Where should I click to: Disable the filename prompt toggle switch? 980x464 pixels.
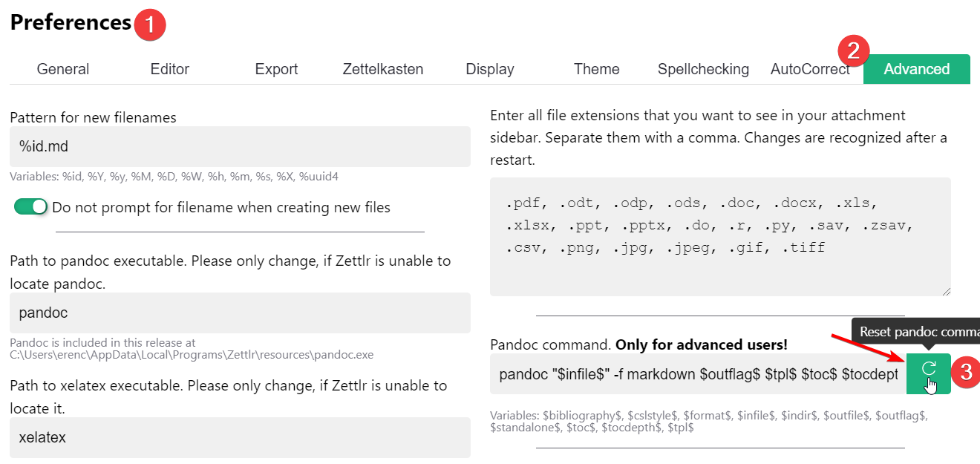30,206
